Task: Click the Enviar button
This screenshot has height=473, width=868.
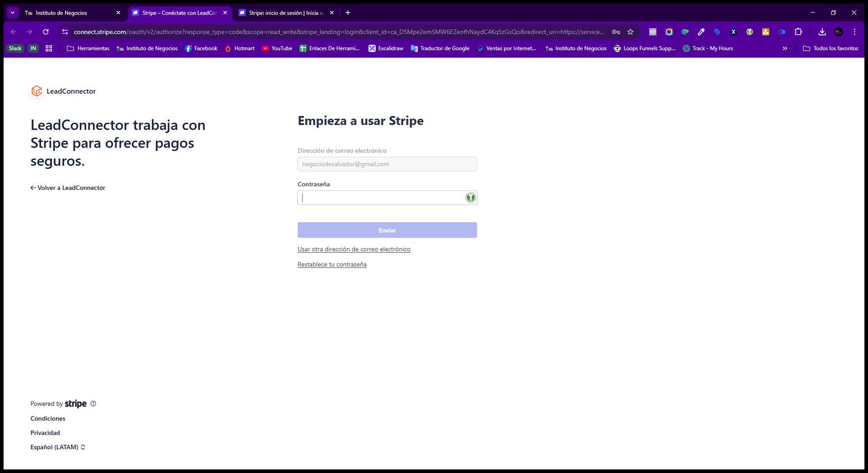Action: click(x=387, y=230)
